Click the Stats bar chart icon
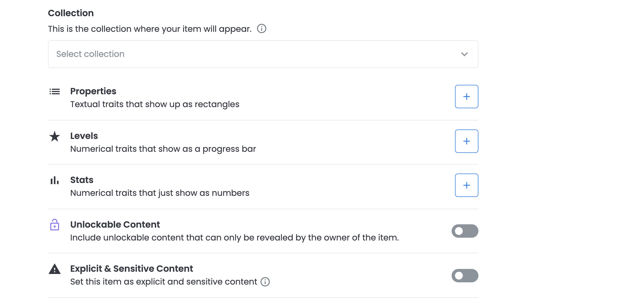The image size is (644, 308). (x=55, y=180)
